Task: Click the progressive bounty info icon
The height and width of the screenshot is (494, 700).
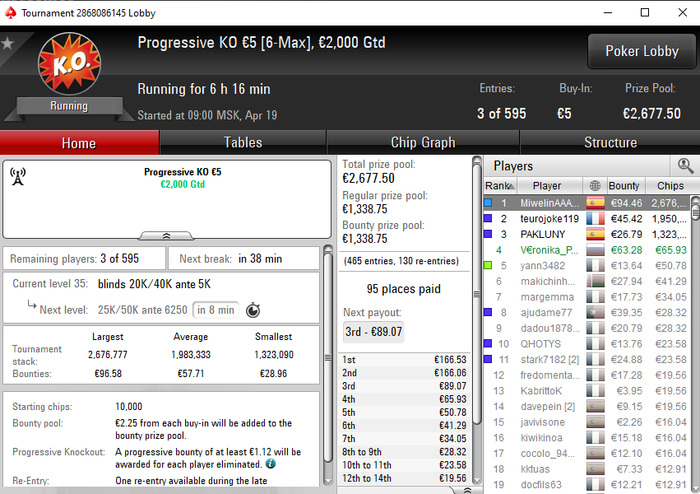Action: (271, 464)
